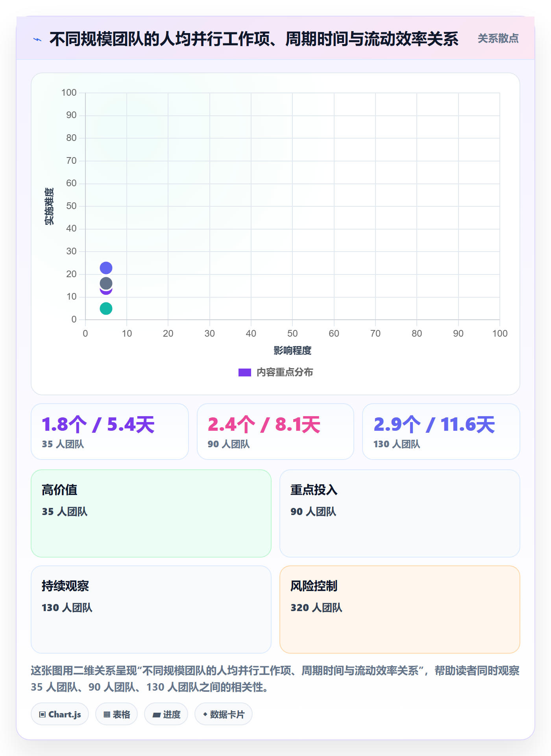The width and height of the screenshot is (551, 756).
Task: Click the 内容重点分布 legend label
Action: tap(285, 372)
